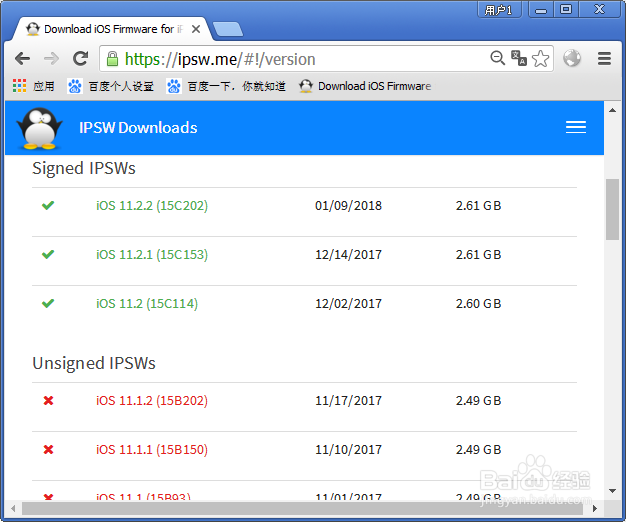626x522 pixels.
Task: Click the date 11/10/2017
Action: 349,450
